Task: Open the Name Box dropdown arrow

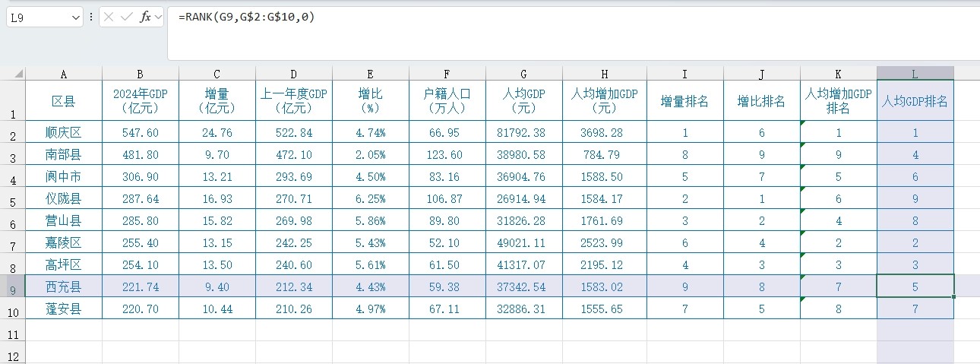Action: 75,17
